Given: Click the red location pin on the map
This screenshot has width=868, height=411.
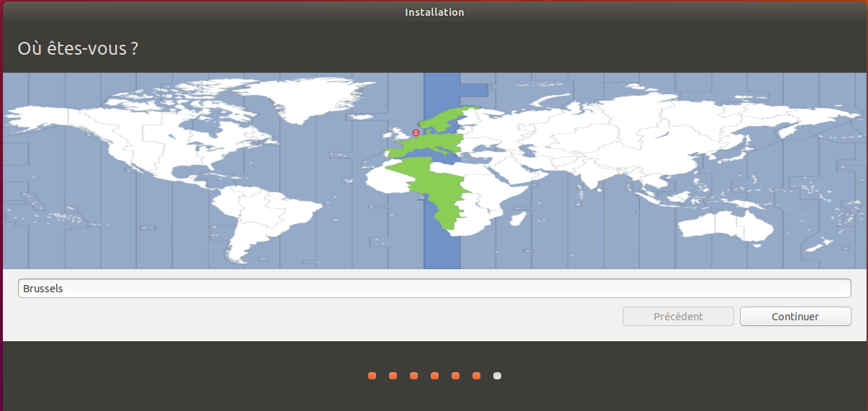Looking at the screenshot, I should point(416,133).
